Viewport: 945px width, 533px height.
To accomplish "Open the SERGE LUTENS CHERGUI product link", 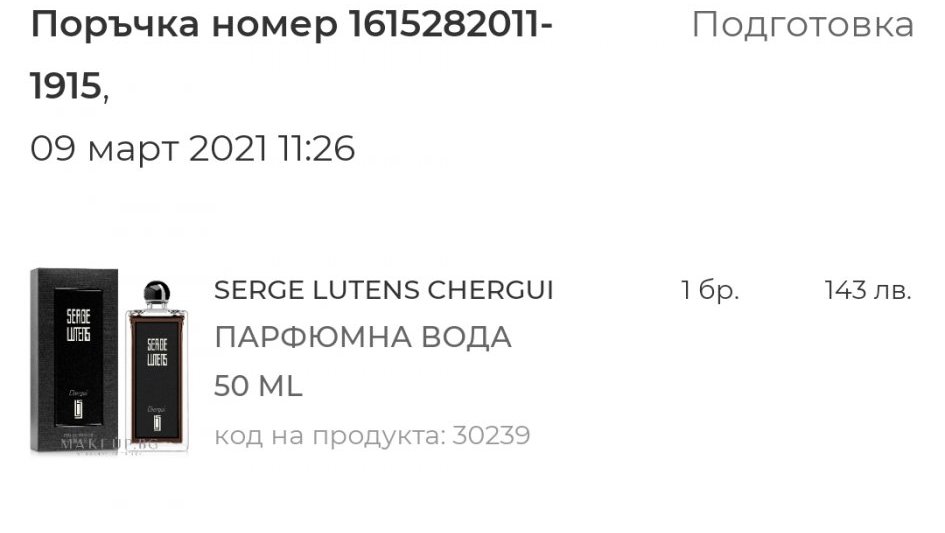I will click(x=383, y=291).
